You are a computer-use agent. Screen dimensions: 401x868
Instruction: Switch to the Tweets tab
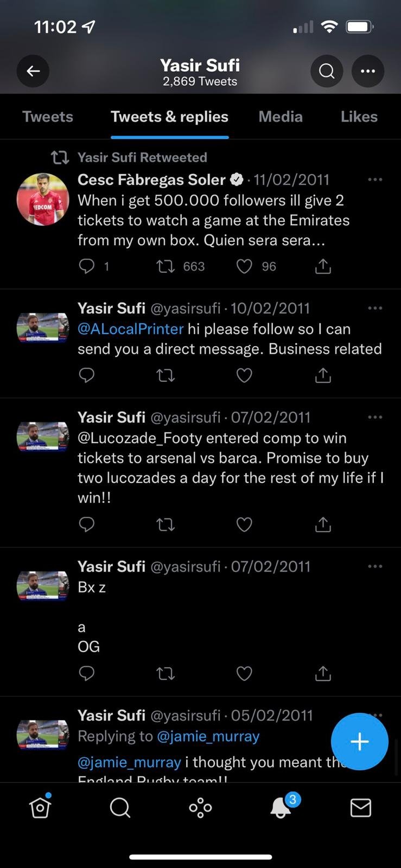click(48, 117)
